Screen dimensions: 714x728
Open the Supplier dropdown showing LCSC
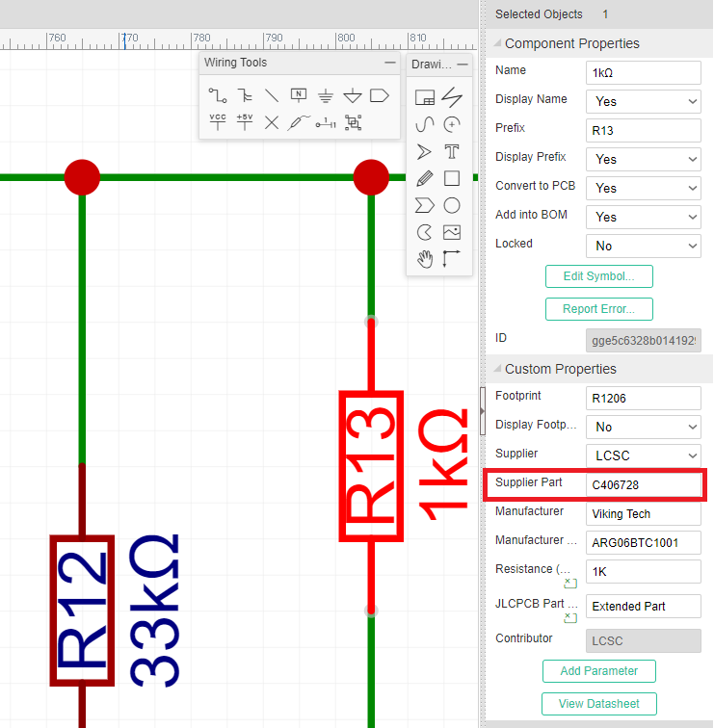click(644, 455)
